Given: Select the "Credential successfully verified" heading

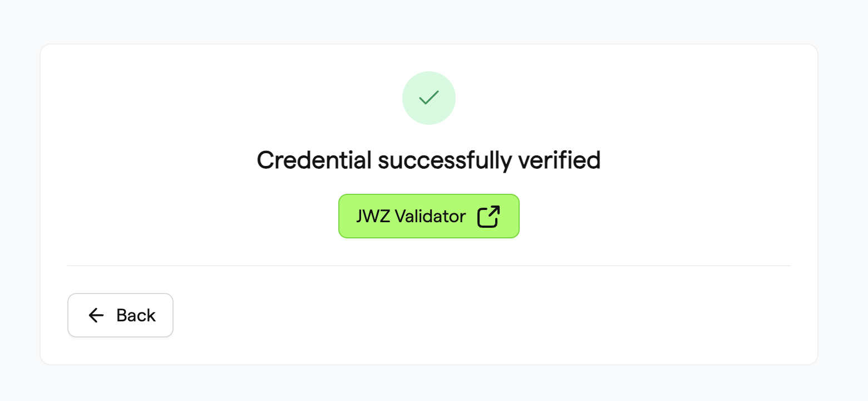Looking at the screenshot, I should 429,160.
